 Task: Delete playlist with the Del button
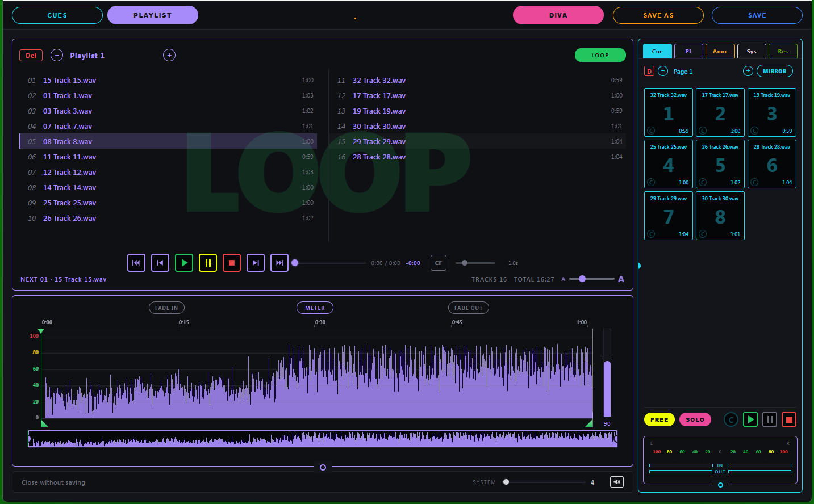tap(31, 55)
